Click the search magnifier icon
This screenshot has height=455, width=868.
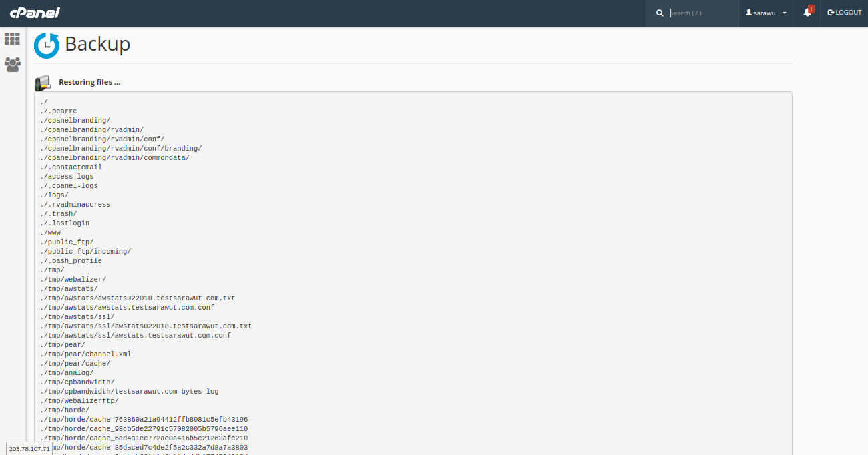point(660,13)
